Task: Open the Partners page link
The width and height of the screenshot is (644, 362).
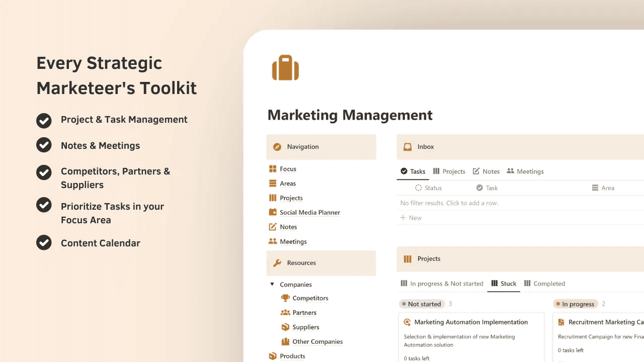Action: 304,313
